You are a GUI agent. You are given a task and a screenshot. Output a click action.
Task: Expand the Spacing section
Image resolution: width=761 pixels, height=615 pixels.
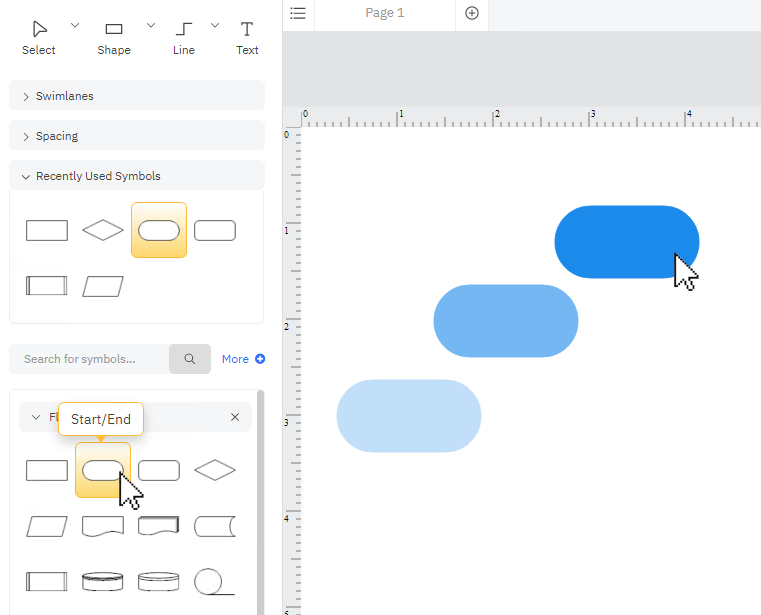coord(137,136)
